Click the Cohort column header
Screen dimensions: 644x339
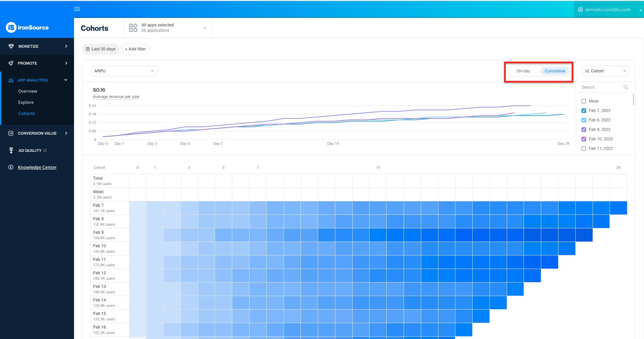pyautogui.click(x=99, y=167)
